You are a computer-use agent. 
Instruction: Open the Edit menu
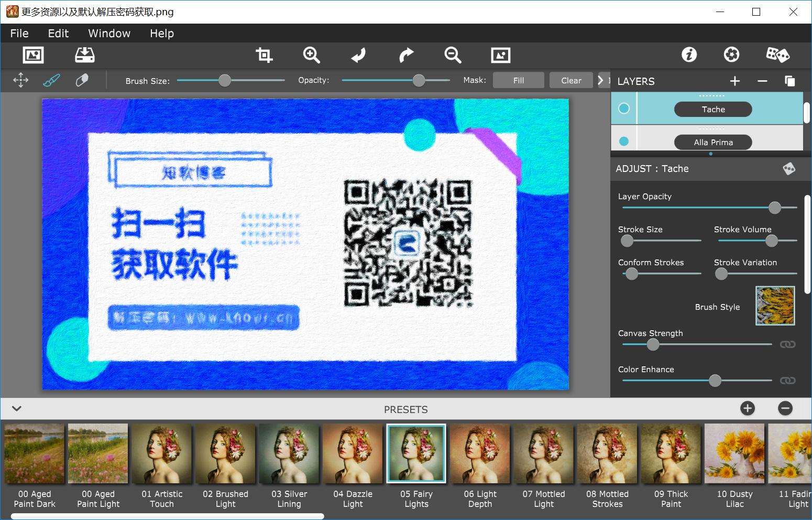(x=58, y=33)
